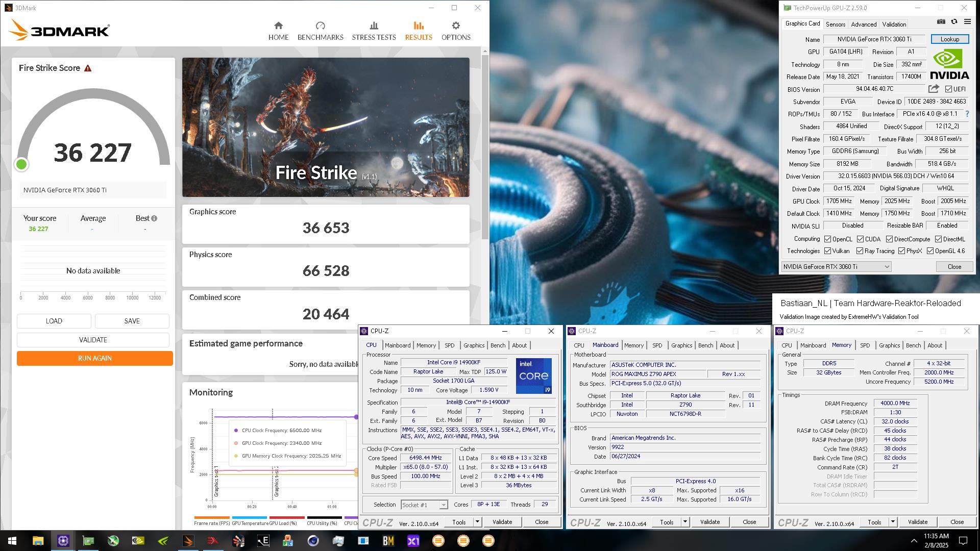
Task: Switch to the Sensors tab in GPU-Z
Action: click(x=836, y=24)
